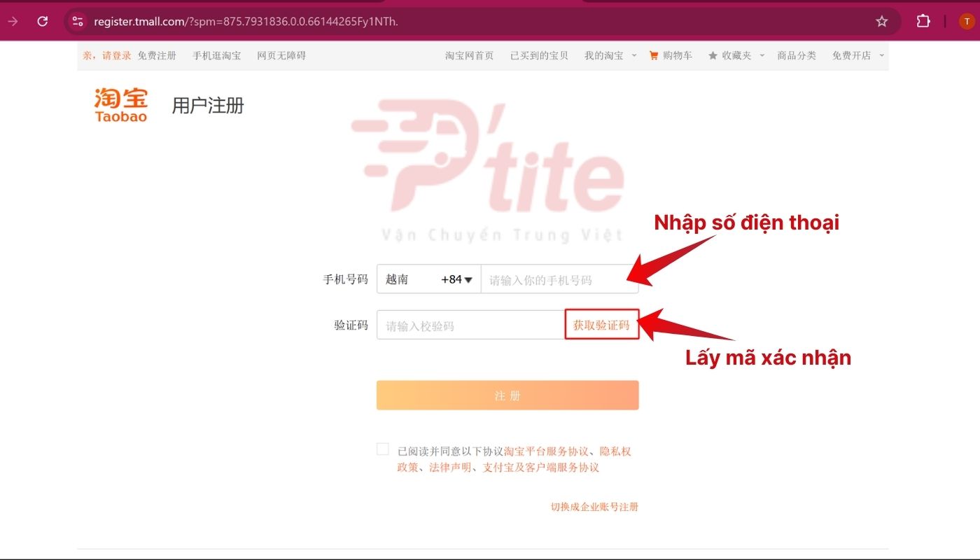Image resolution: width=980 pixels, height=560 pixels.
Task: Click 切换成企业账号注册 link
Action: (594, 507)
